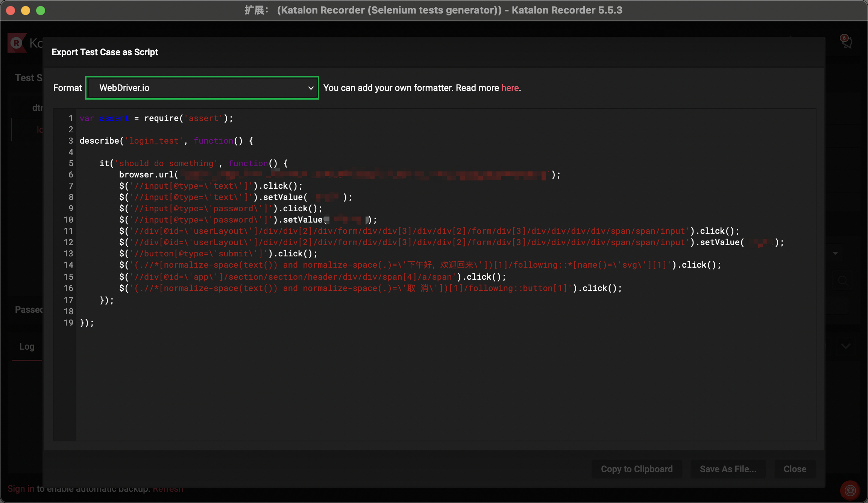Click the macOS yellow minimize window button

(26, 11)
